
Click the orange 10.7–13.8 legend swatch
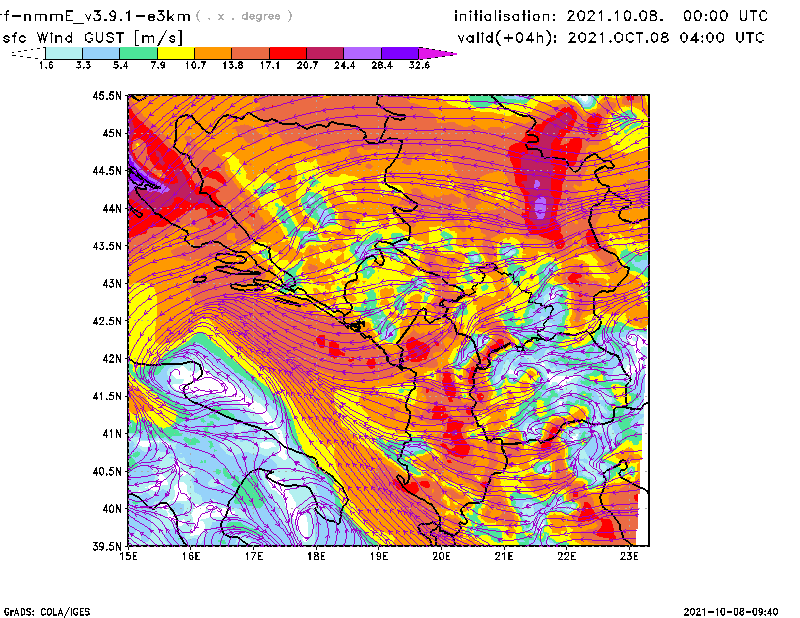[x=213, y=53]
